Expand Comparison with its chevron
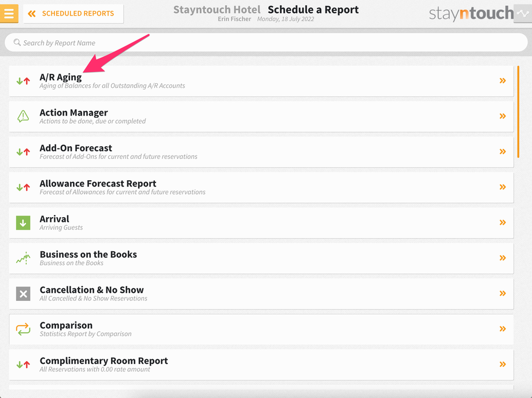Image resolution: width=532 pixels, height=398 pixels. (x=503, y=329)
